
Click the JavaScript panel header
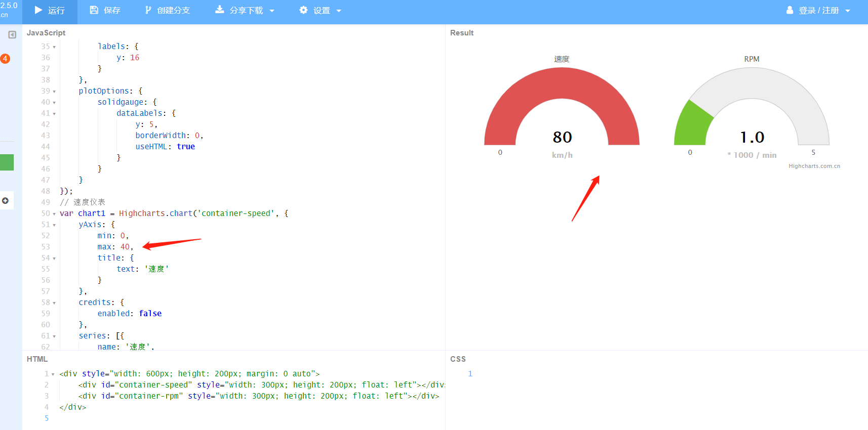46,33
